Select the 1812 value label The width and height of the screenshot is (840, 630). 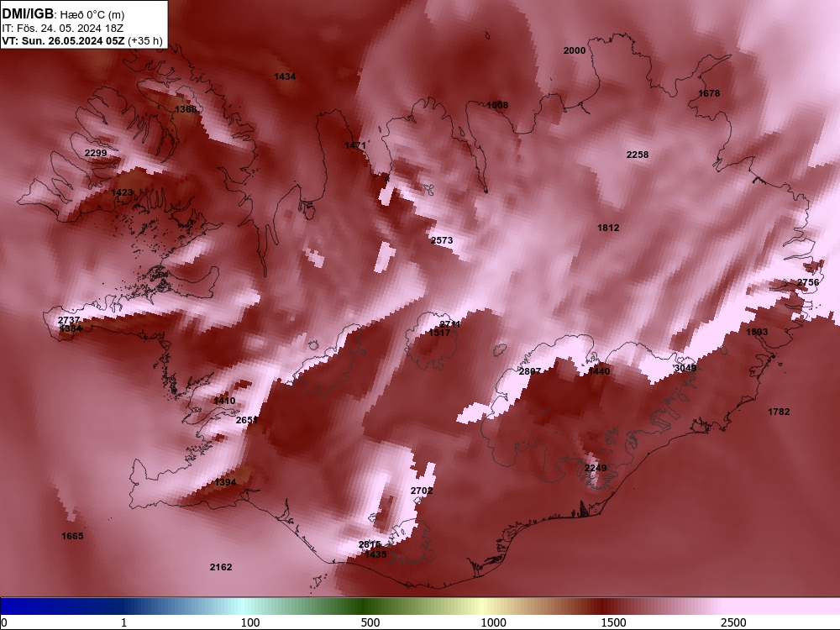coord(608,228)
